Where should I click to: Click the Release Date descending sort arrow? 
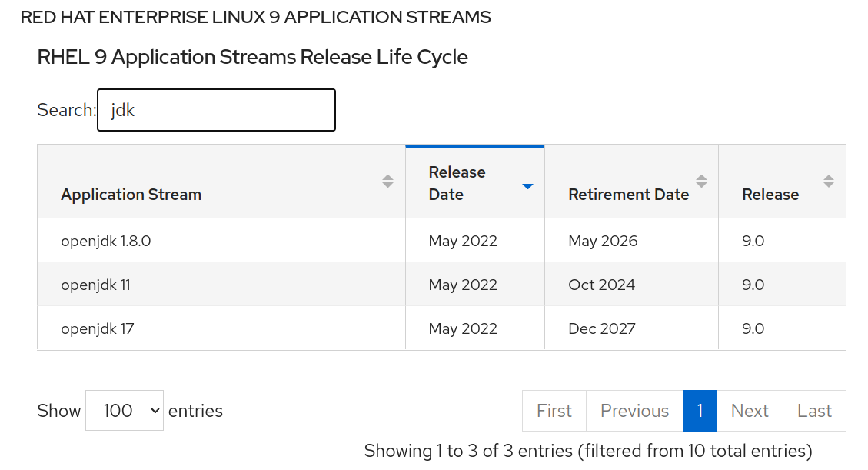click(527, 186)
